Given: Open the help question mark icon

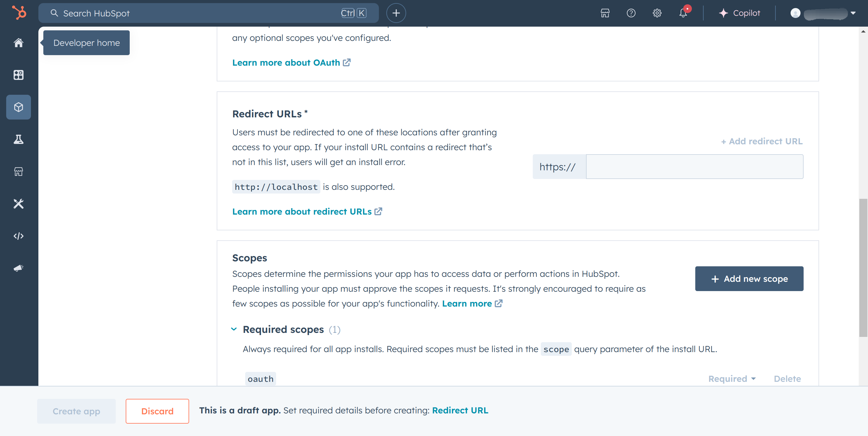Looking at the screenshot, I should [x=631, y=13].
